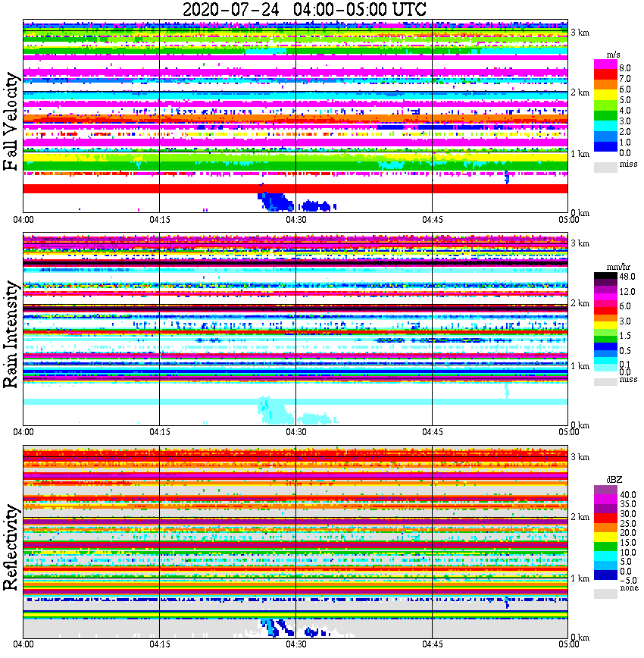Click the 0.5 value in the mm/hr legend
The height and width of the screenshot is (658, 644).
(x=625, y=351)
